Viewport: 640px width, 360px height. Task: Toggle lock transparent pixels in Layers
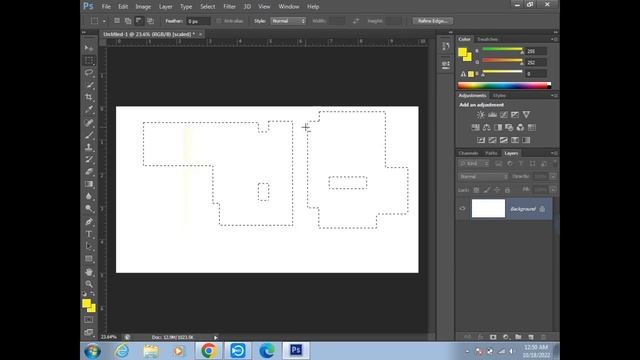point(476,190)
